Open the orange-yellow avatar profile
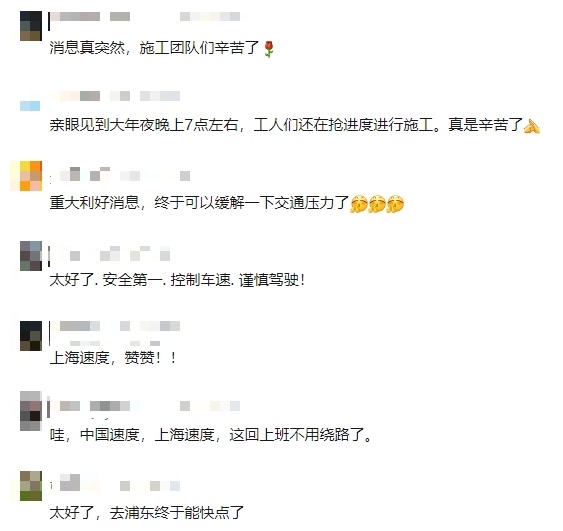The width and height of the screenshot is (563, 531). point(31,176)
